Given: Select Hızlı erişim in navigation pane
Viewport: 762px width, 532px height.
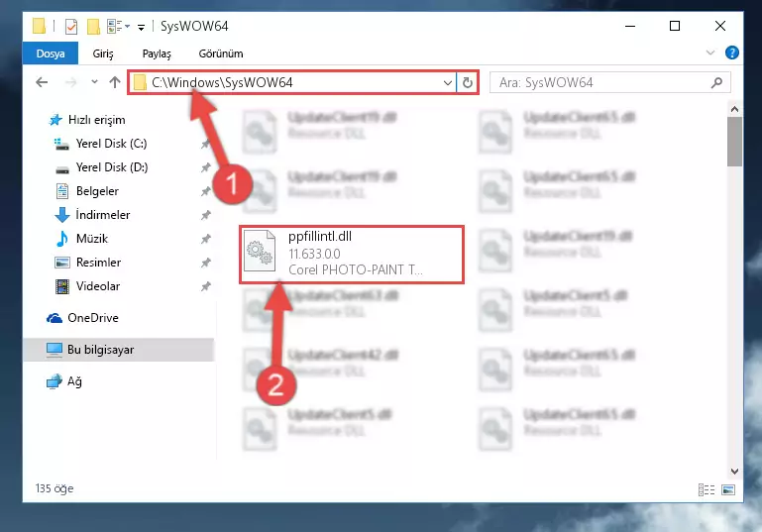Looking at the screenshot, I should [96, 120].
